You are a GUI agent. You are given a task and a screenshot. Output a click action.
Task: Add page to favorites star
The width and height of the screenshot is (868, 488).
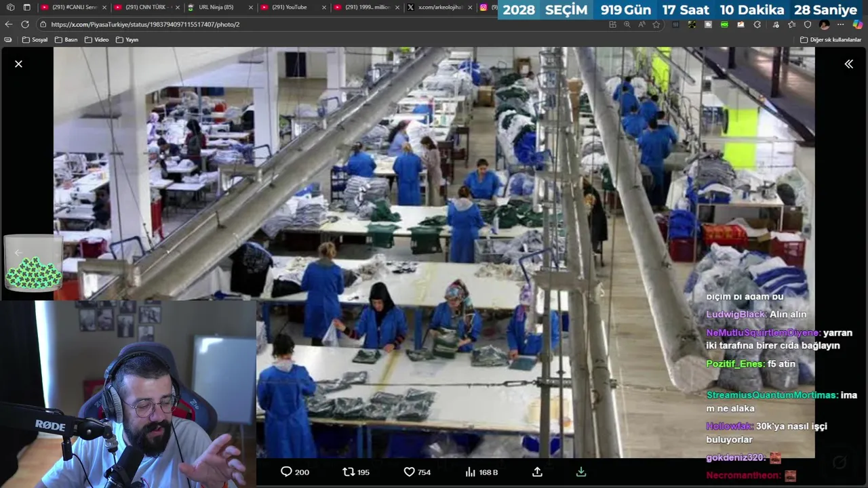pyautogui.click(x=656, y=24)
